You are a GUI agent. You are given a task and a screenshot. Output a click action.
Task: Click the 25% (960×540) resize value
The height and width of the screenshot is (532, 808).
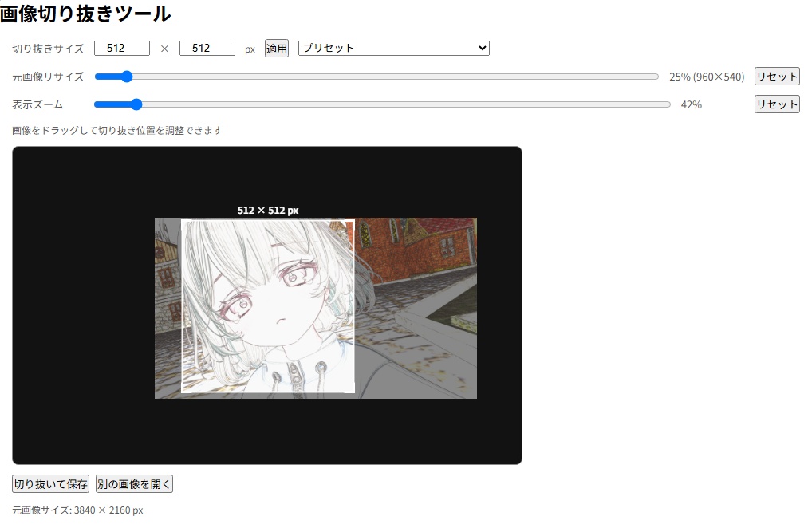coord(707,77)
